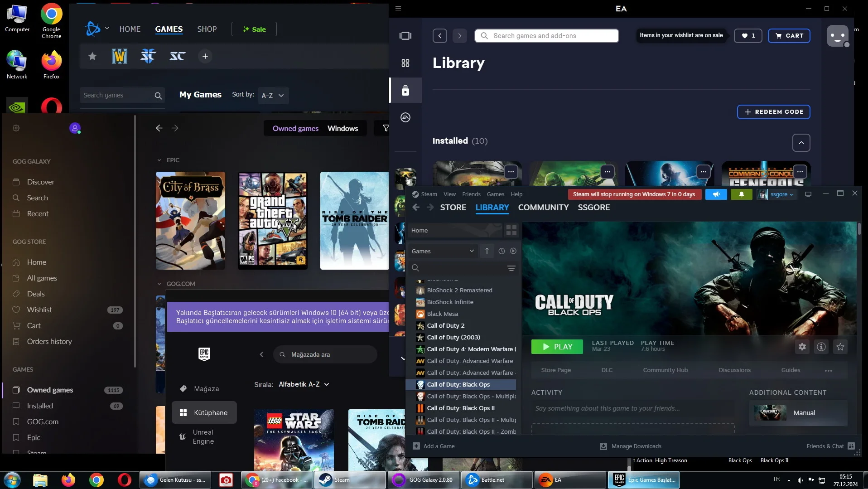The image size is (868, 489).
Task: Favorite Black Ops with star icon
Action: pyautogui.click(x=840, y=347)
